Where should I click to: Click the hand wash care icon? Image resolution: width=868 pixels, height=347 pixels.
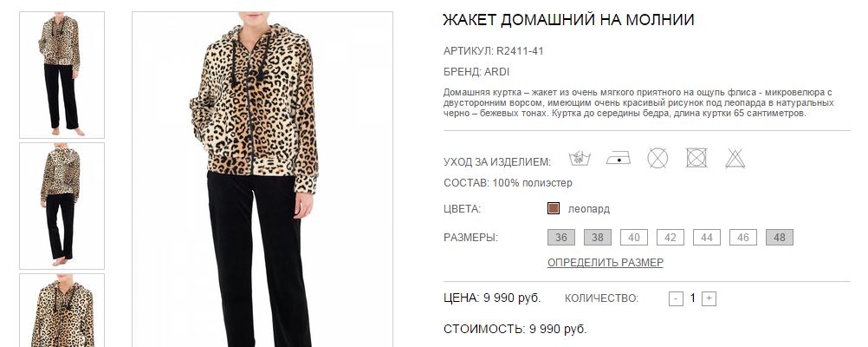[x=580, y=159]
